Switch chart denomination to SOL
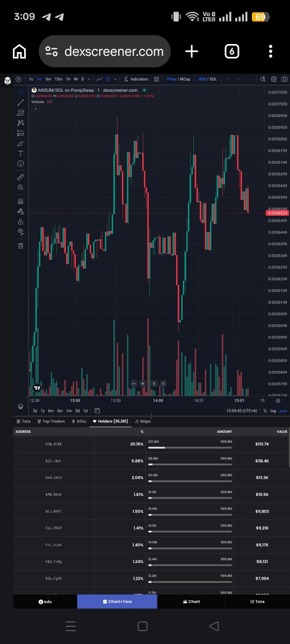This screenshot has height=644, width=290. click(213, 79)
